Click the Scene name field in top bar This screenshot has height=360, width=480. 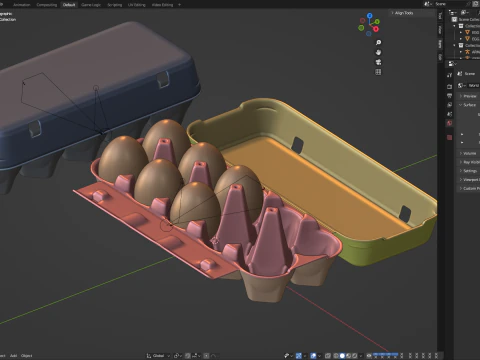(452, 4)
